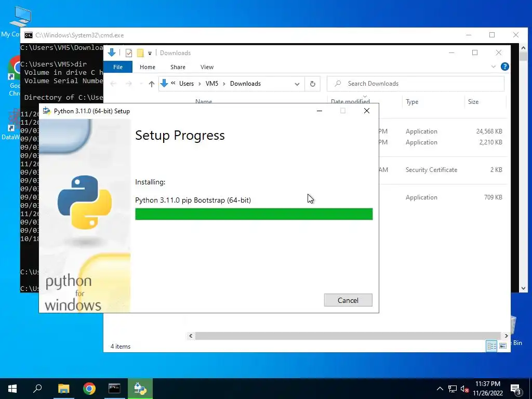This screenshot has height=399, width=532.
Task: Select VM5 in the address breadcrumb
Action: click(212, 84)
